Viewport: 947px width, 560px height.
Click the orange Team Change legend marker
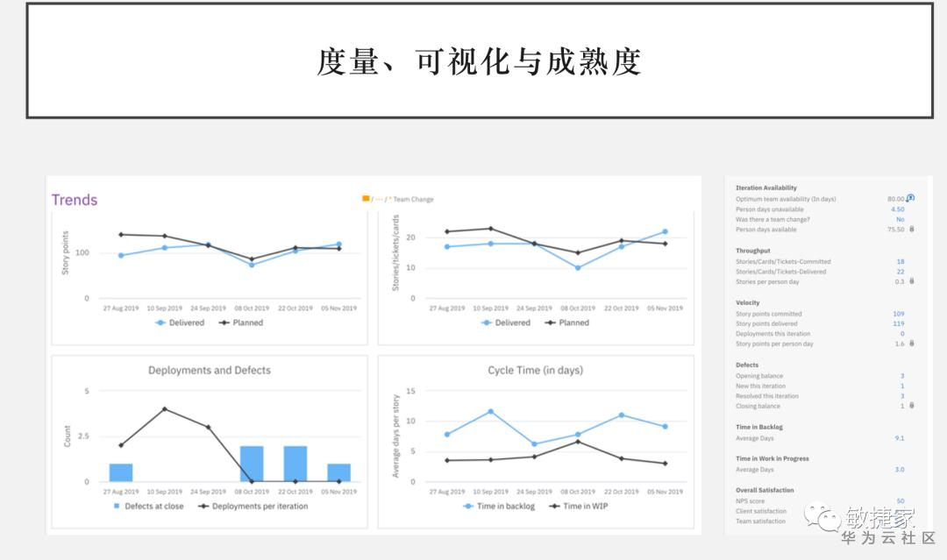pyautogui.click(x=366, y=198)
